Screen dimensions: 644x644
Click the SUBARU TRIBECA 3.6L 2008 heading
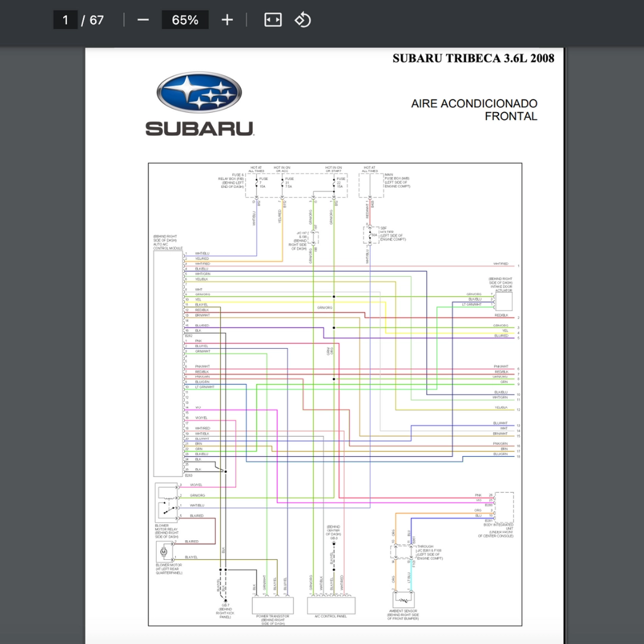pos(473,58)
